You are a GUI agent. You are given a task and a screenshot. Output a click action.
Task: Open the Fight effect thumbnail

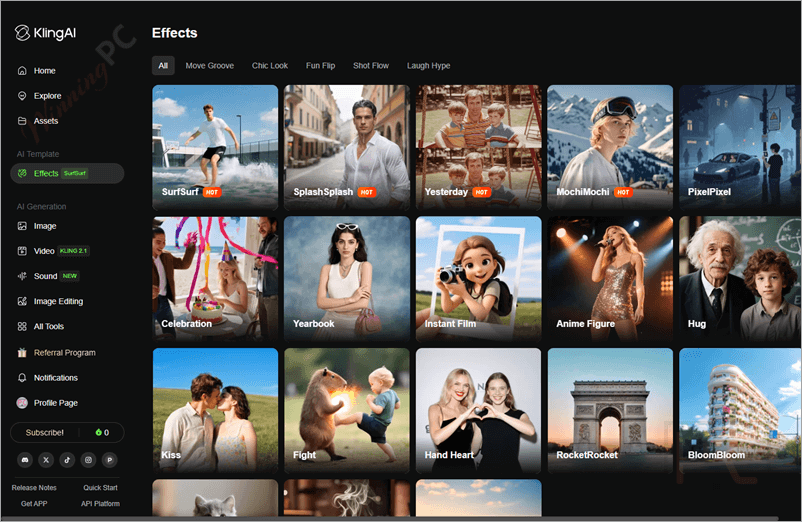pos(347,411)
